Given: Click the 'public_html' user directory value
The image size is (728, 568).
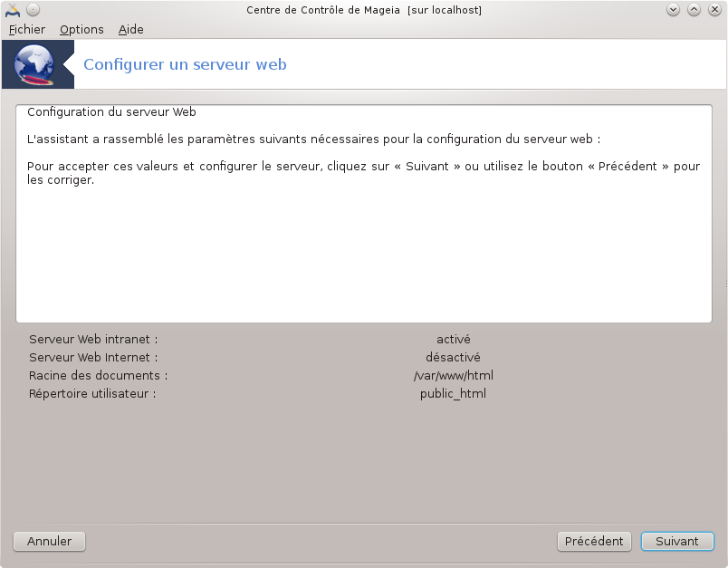Looking at the screenshot, I should [x=453, y=394].
